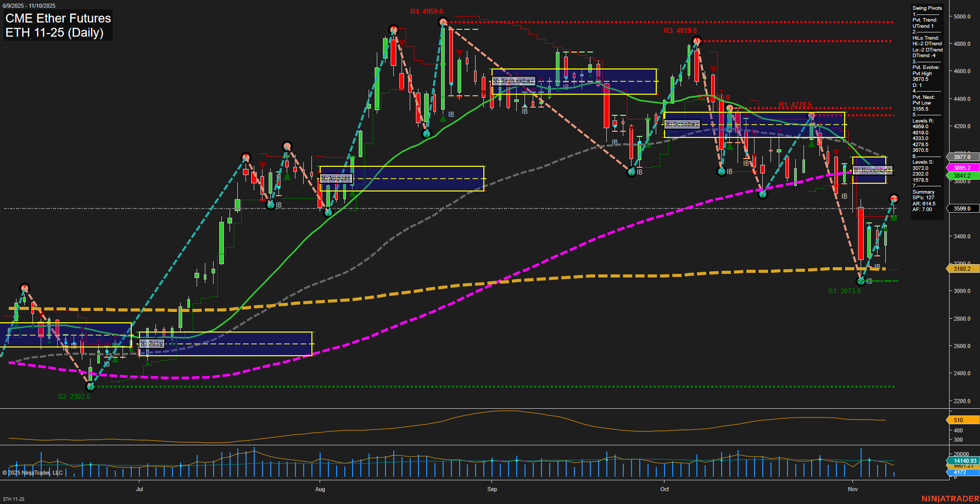Click the swing pivot low marker at S2 2302.0

pos(91,386)
